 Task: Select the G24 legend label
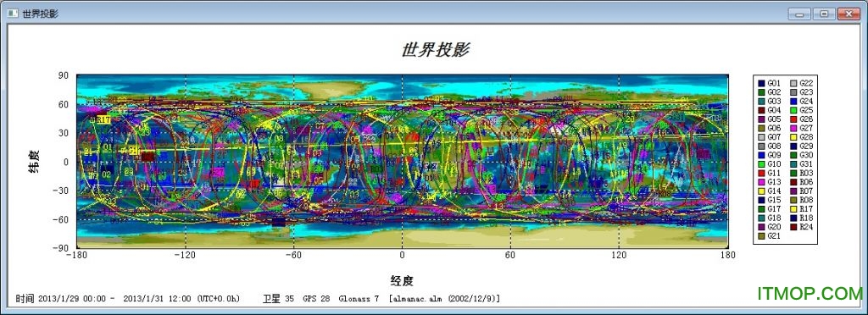click(807, 101)
